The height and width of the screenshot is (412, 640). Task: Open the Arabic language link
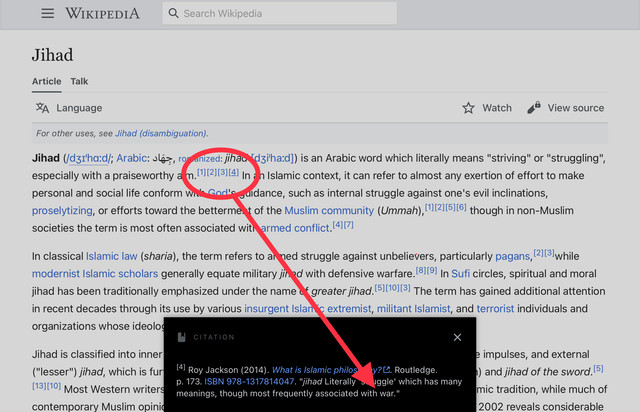[x=131, y=158]
